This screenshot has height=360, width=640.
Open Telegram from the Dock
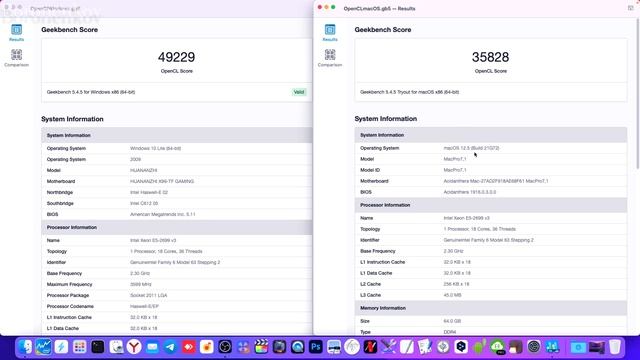[170, 347]
